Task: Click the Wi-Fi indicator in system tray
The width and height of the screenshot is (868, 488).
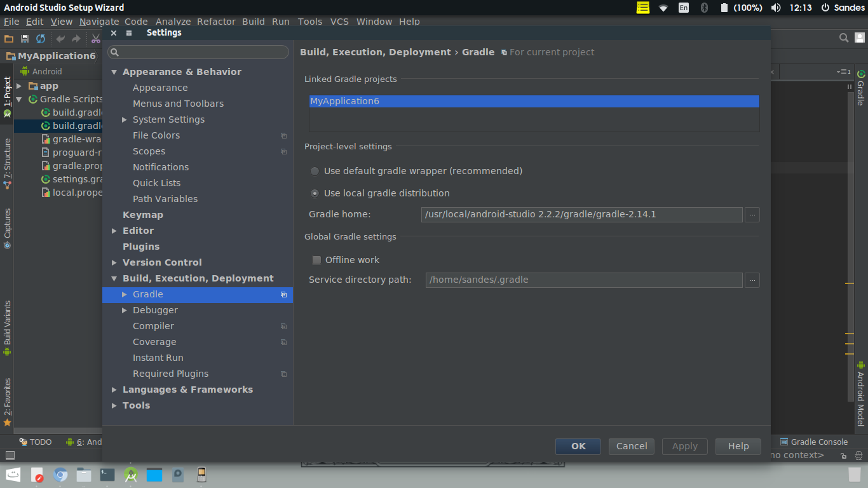Action: (663, 8)
